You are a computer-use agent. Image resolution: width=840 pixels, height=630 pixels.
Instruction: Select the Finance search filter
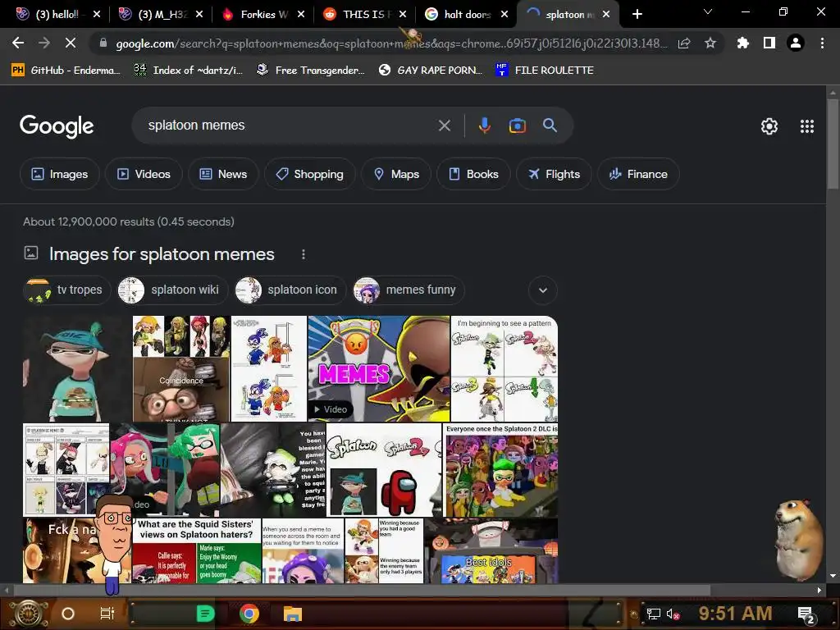point(638,174)
